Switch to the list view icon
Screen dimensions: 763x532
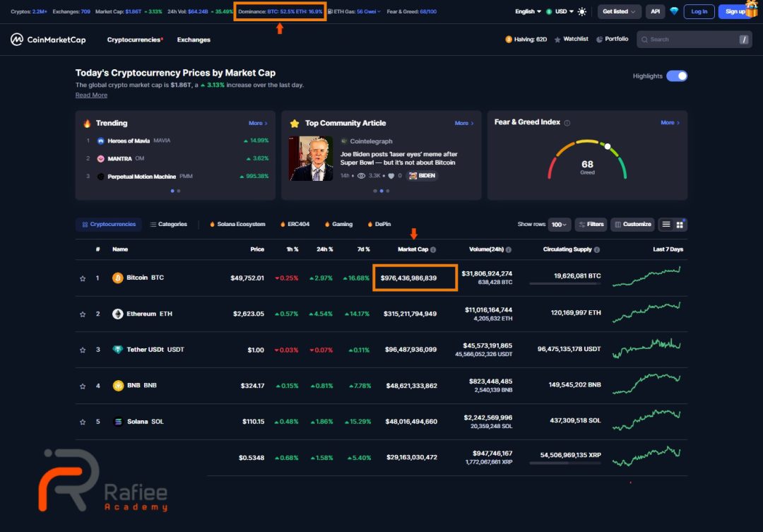[x=666, y=225]
